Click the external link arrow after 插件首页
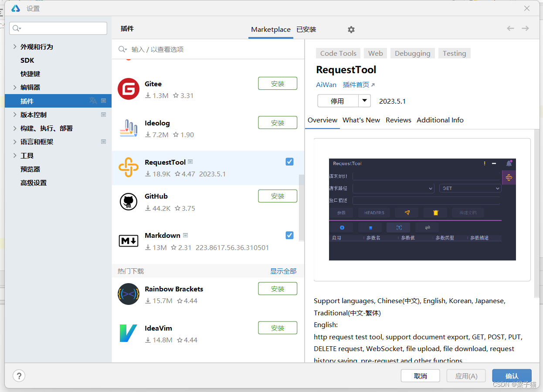 click(373, 85)
